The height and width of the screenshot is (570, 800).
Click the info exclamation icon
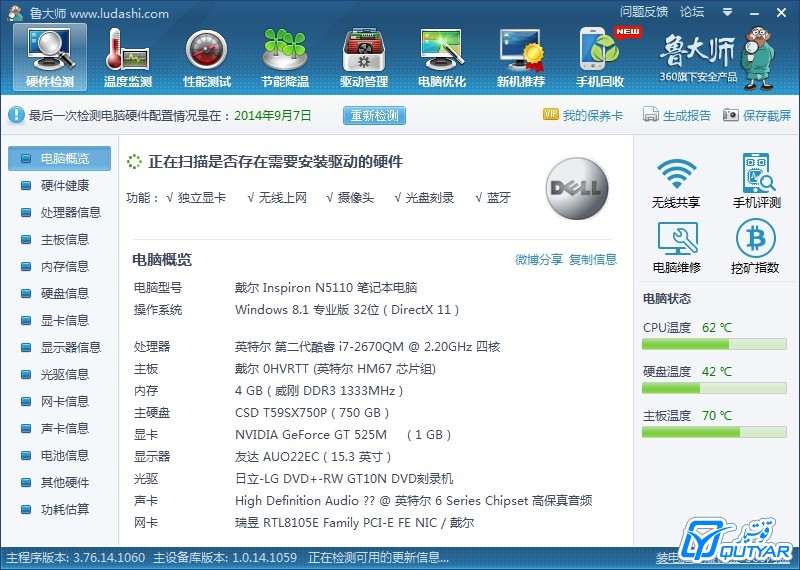[x=16, y=115]
